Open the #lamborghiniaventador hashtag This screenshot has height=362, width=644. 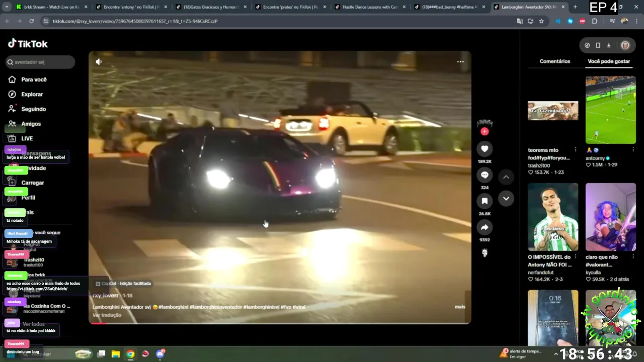[x=216, y=307]
